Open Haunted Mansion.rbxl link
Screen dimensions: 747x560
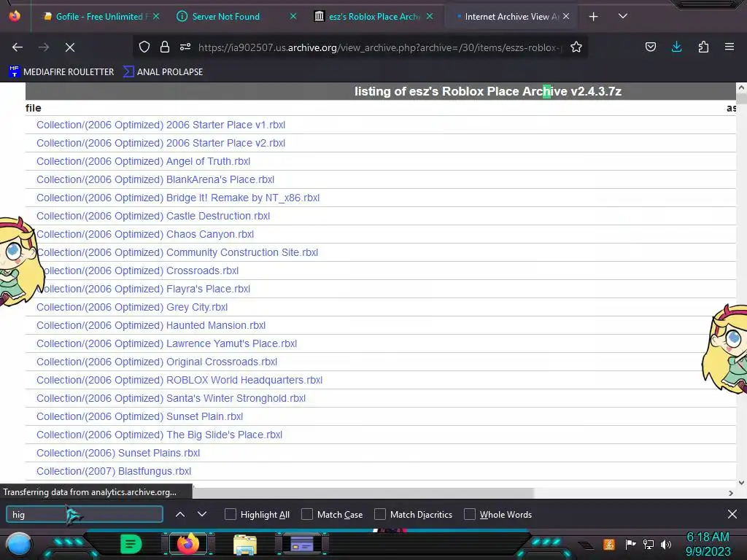coord(151,325)
